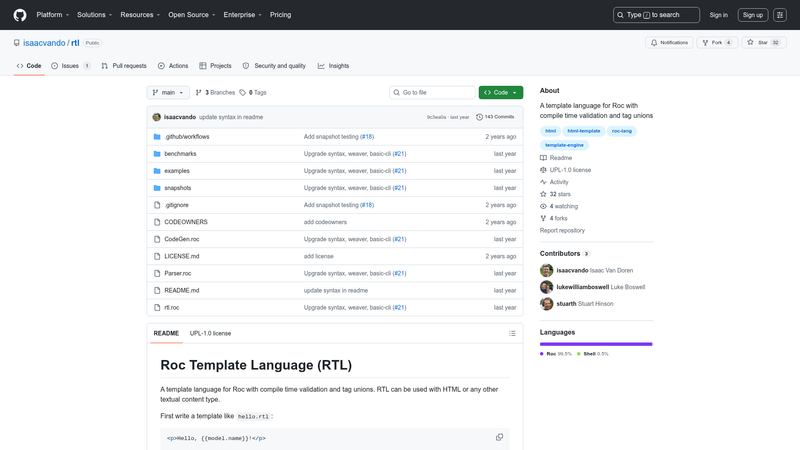The image size is (800, 450).
Task: Open the GitHub home logo
Action: click(x=20, y=15)
